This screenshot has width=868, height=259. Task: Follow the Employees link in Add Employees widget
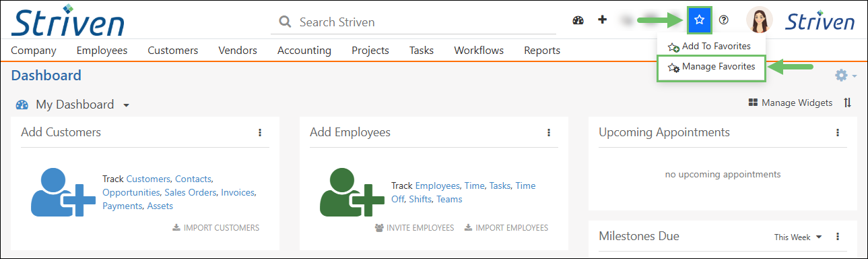click(438, 185)
